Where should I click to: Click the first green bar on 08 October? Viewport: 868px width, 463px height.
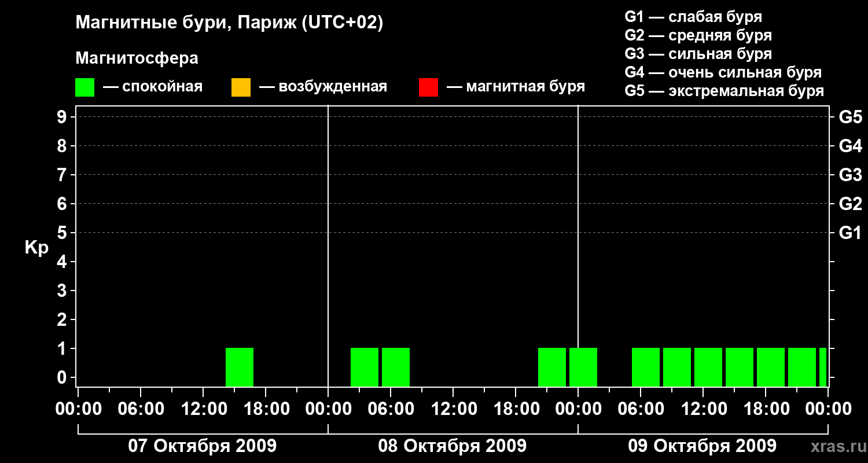pyautogui.click(x=365, y=367)
